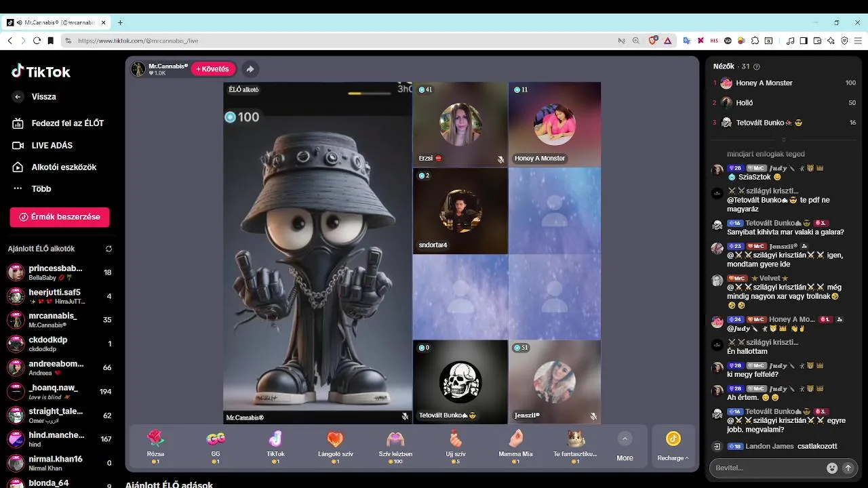Click Velvet's chat username
The height and width of the screenshot is (488, 868).
coord(770,278)
